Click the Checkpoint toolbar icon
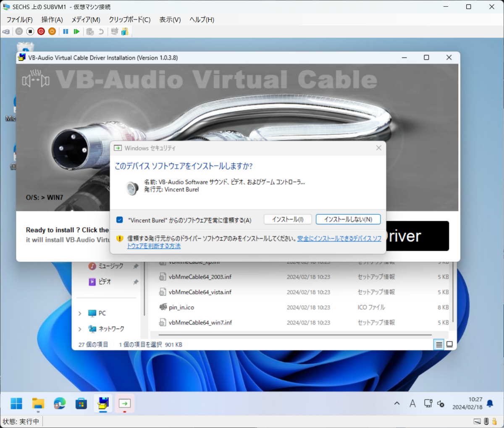Image resolution: width=504 pixels, height=428 pixels. (x=90, y=32)
